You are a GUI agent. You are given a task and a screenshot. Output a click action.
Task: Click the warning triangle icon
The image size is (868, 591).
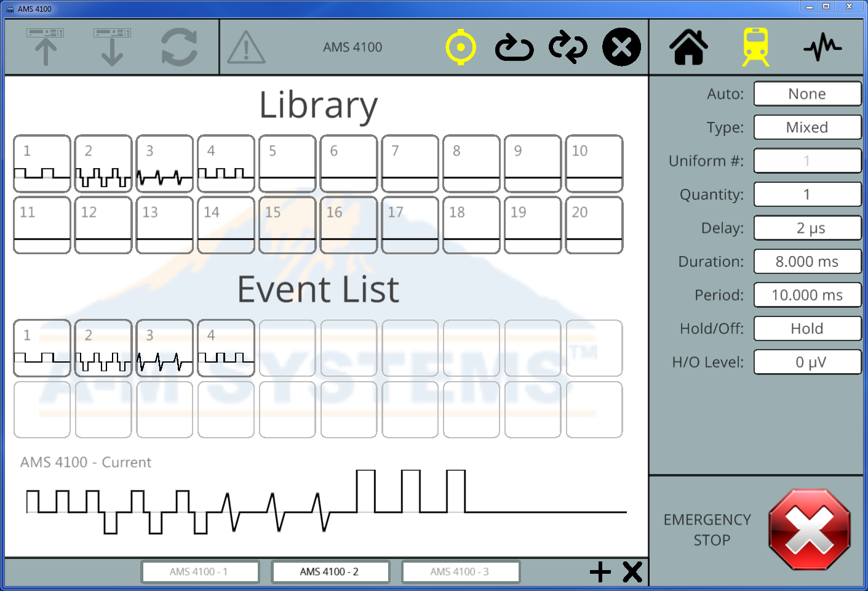(246, 47)
